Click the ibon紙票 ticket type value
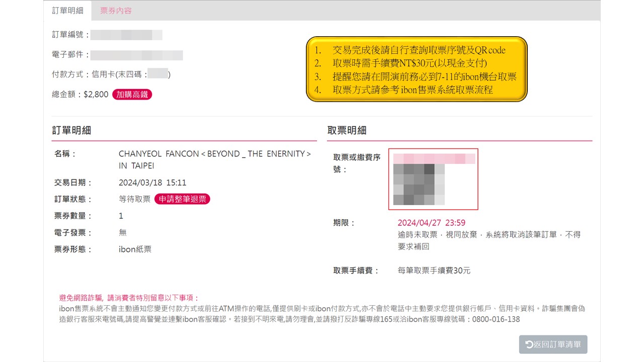Screen dimensions: 644x362 (135, 249)
